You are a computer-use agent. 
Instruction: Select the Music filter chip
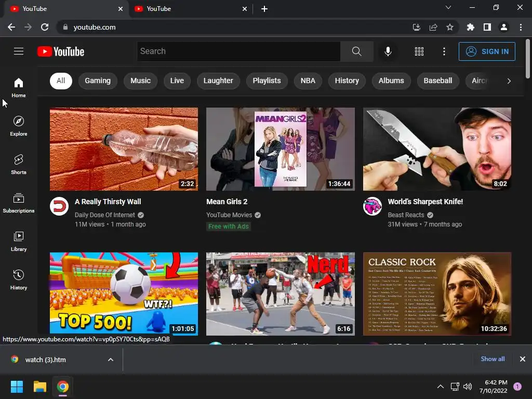[x=140, y=81]
